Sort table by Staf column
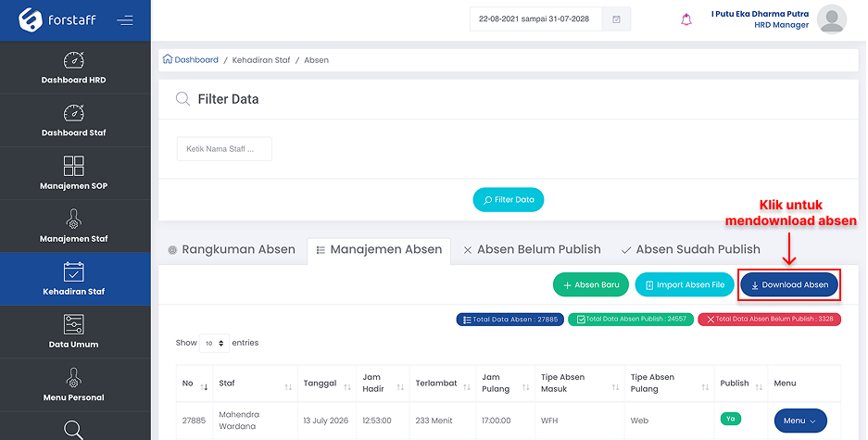Viewport: 868px width, 440px height. pos(255,383)
